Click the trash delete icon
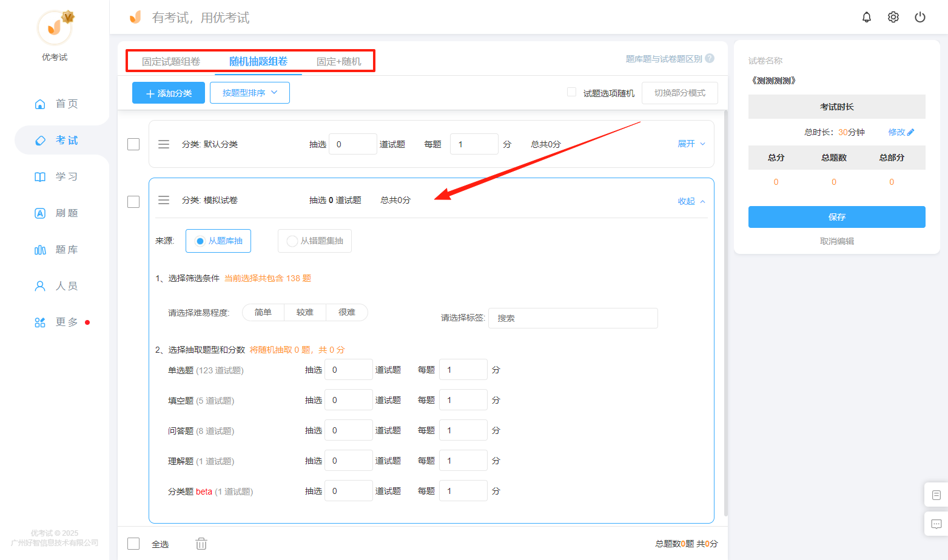This screenshot has height=560, width=948. (201, 544)
